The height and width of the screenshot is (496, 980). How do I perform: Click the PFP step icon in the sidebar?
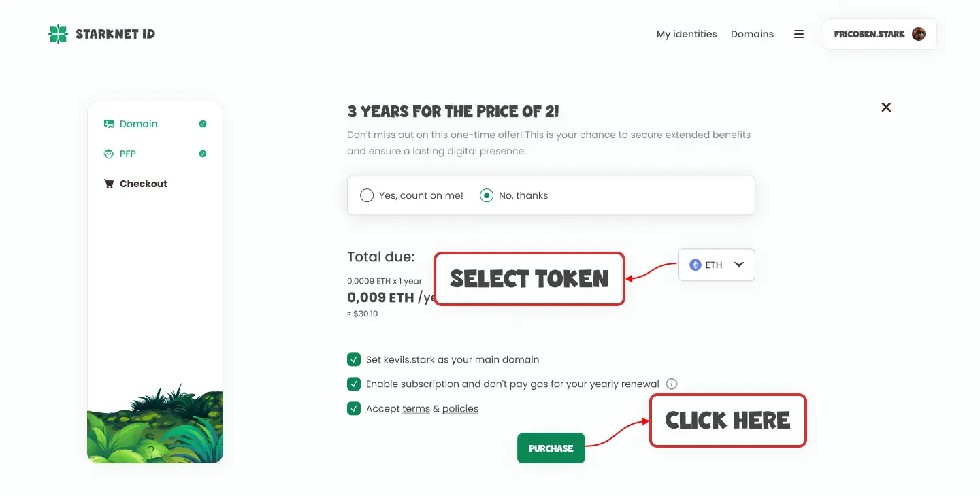click(109, 154)
